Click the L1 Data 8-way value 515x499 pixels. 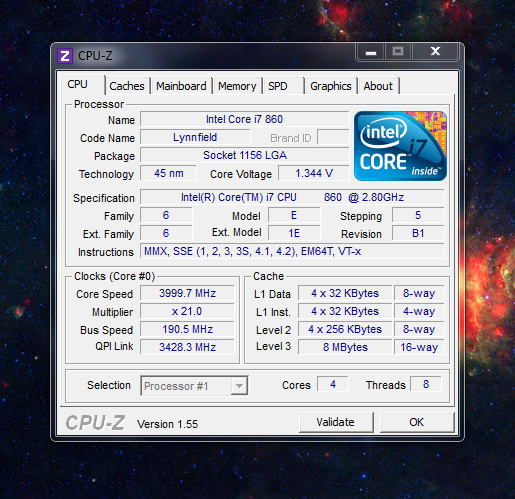[419, 293]
